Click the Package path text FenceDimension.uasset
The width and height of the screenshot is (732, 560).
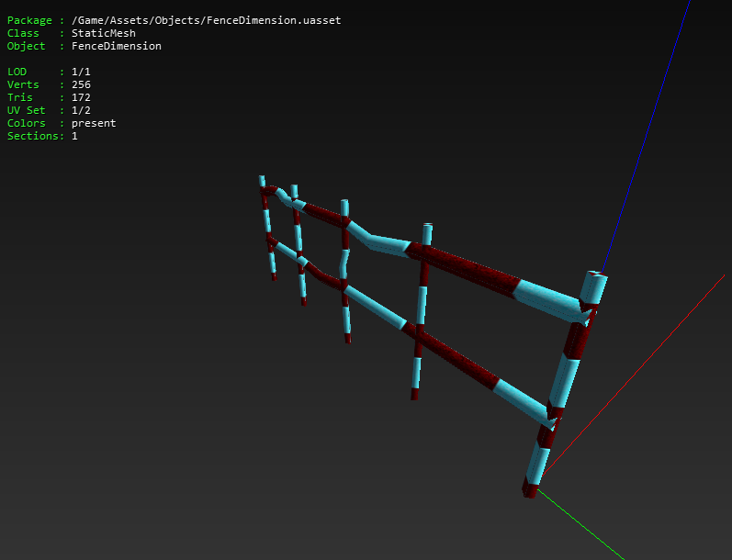207,20
